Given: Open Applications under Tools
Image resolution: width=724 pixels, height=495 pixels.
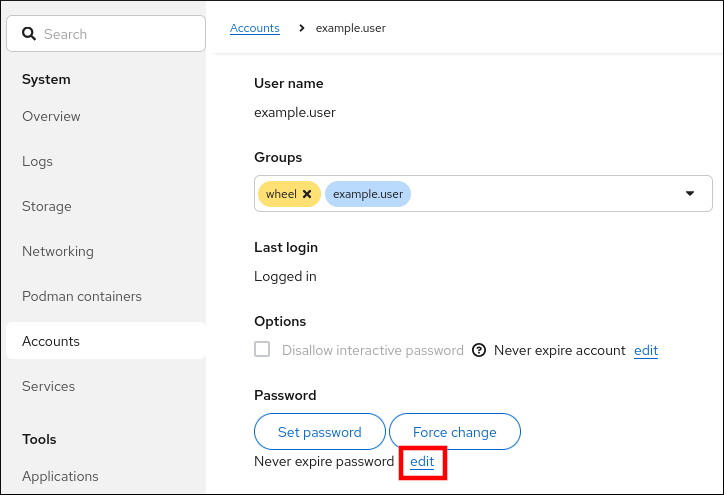Looking at the screenshot, I should [x=60, y=476].
